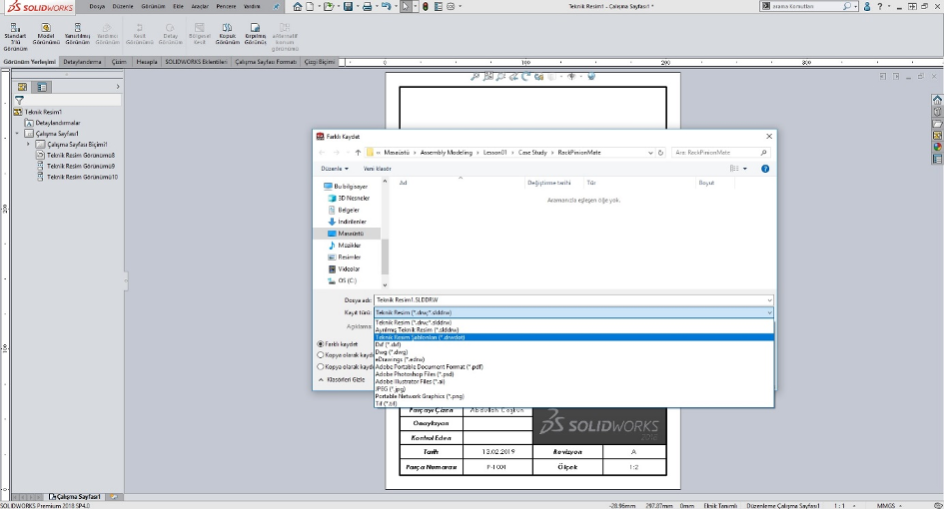
Task: Click the Kırpılmış Görünüm tool
Action: [x=255, y=27]
